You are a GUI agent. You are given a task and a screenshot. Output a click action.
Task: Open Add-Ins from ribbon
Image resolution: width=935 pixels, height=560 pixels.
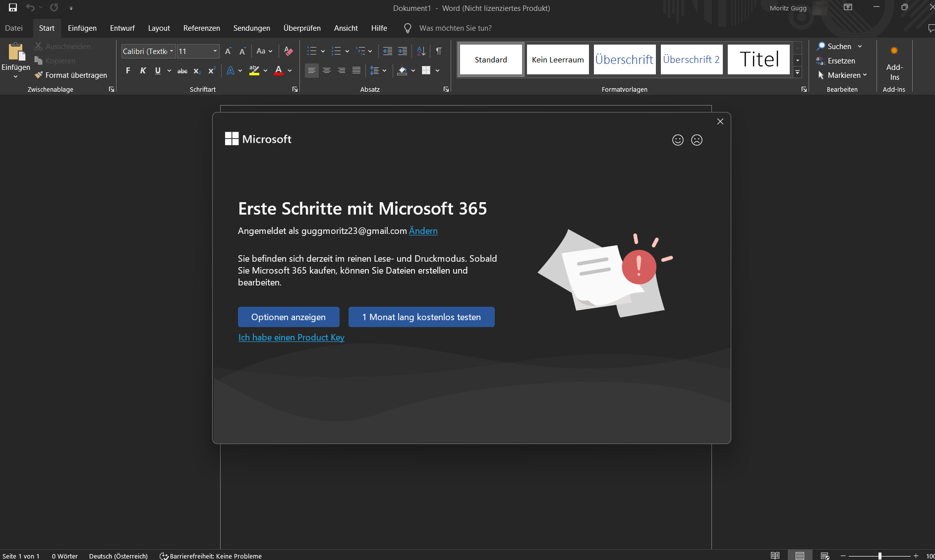point(894,63)
